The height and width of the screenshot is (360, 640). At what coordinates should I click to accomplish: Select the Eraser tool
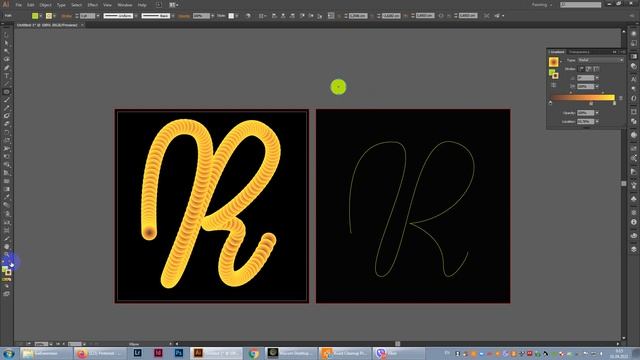pos(6,124)
